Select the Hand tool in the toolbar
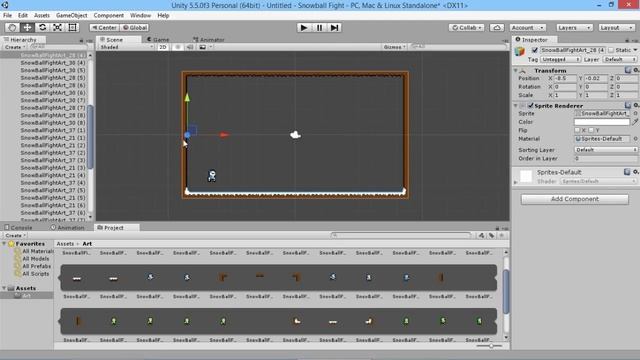 point(12,27)
